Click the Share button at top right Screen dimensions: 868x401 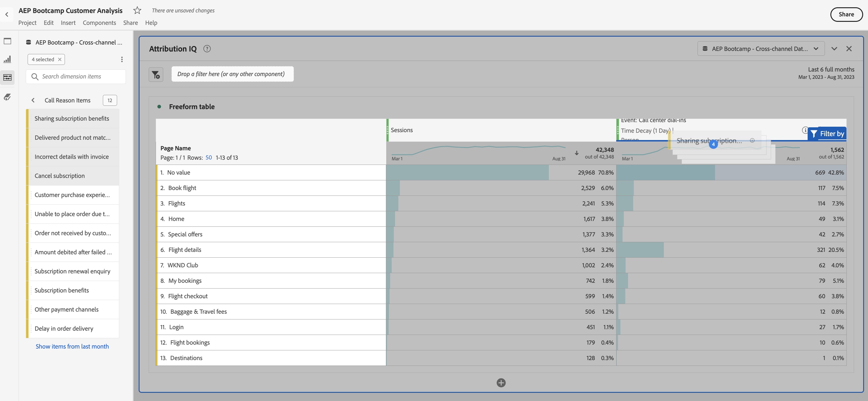pos(846,15)
